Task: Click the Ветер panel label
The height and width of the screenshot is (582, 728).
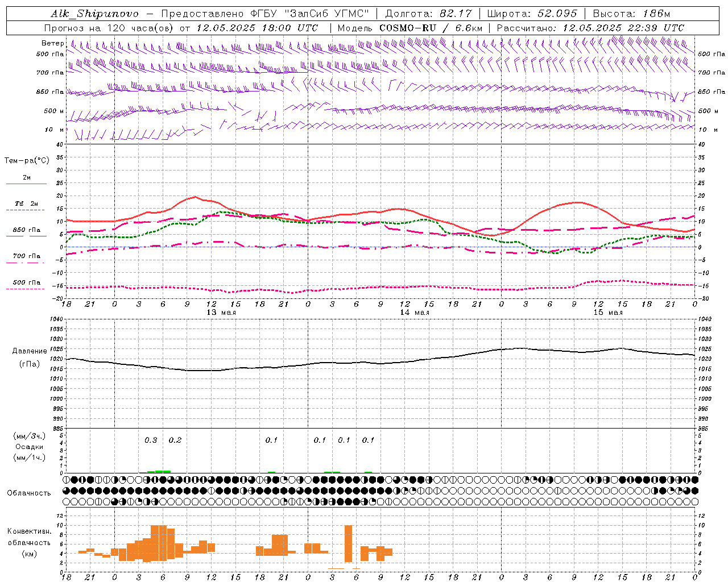Action: [52, 43]
